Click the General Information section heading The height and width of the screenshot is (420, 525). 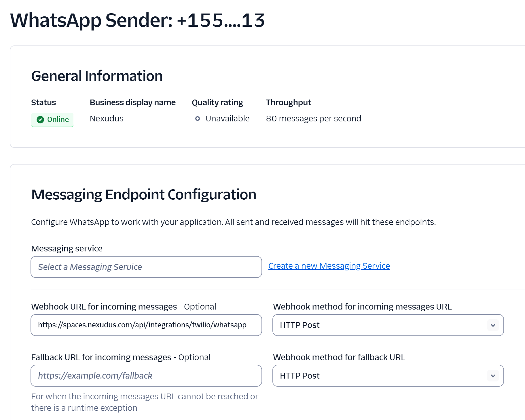tap(97, 76)
